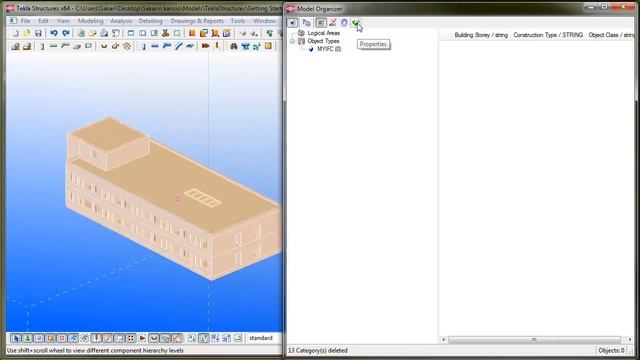Select the Object Types tree item
The height and width of the screenshot is (360, 640).
(x=323, y=41)
